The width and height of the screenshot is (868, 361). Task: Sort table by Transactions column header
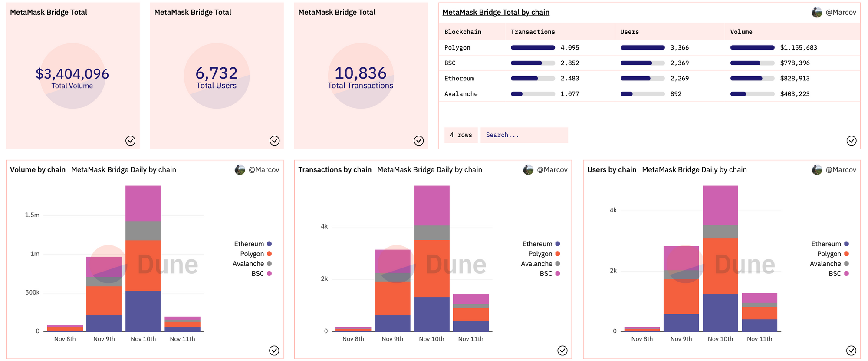point(533,32)
